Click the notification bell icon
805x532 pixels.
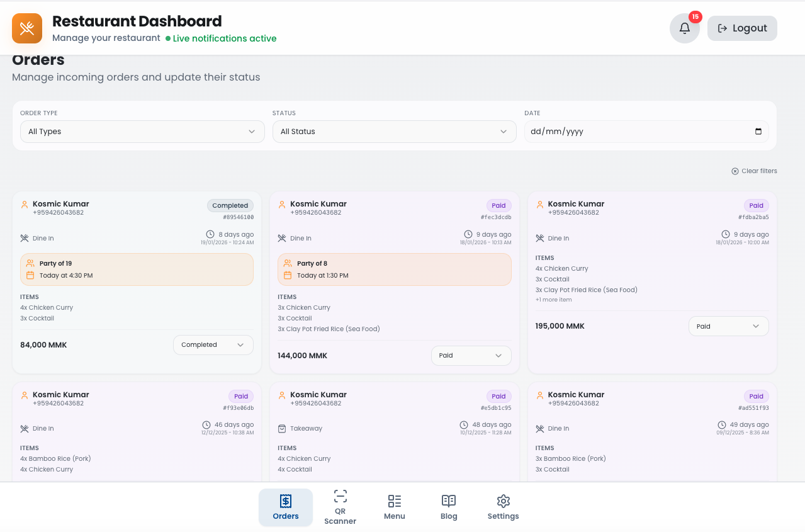pos(684,28)
